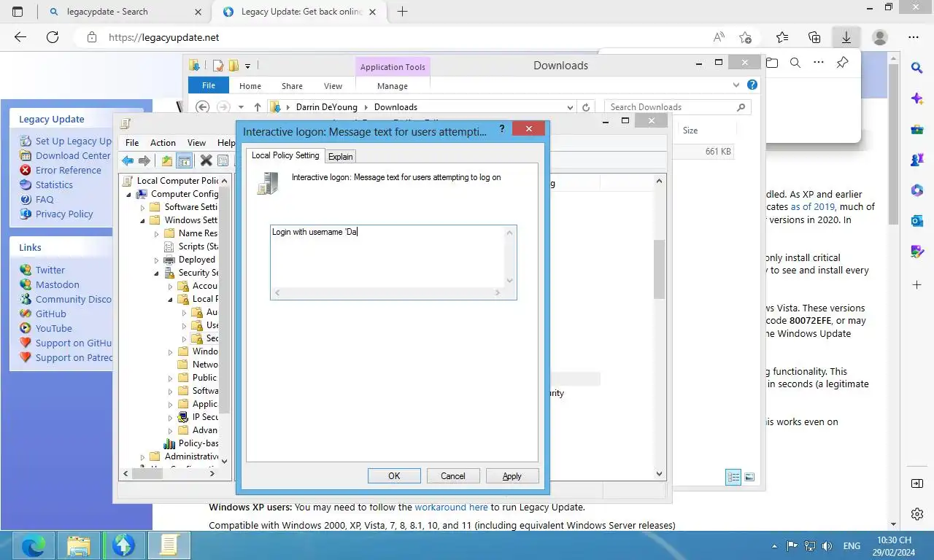Refresh the Edge browser page

[x=52, y=37]
